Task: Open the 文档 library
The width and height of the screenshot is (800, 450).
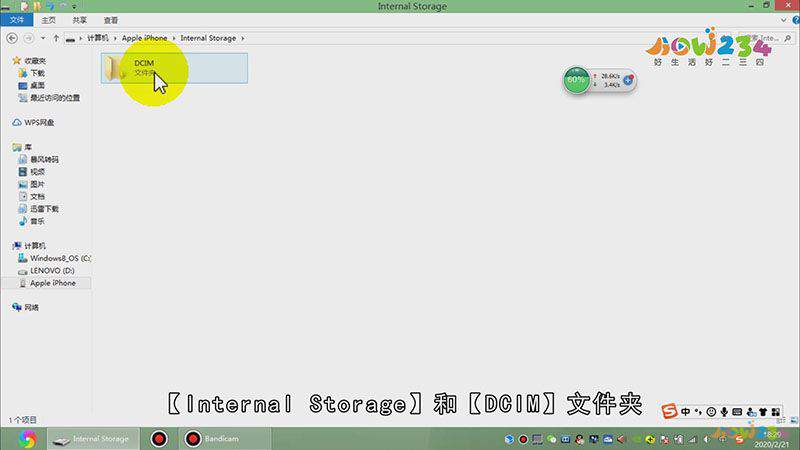Action: click(x=37, y=196)
